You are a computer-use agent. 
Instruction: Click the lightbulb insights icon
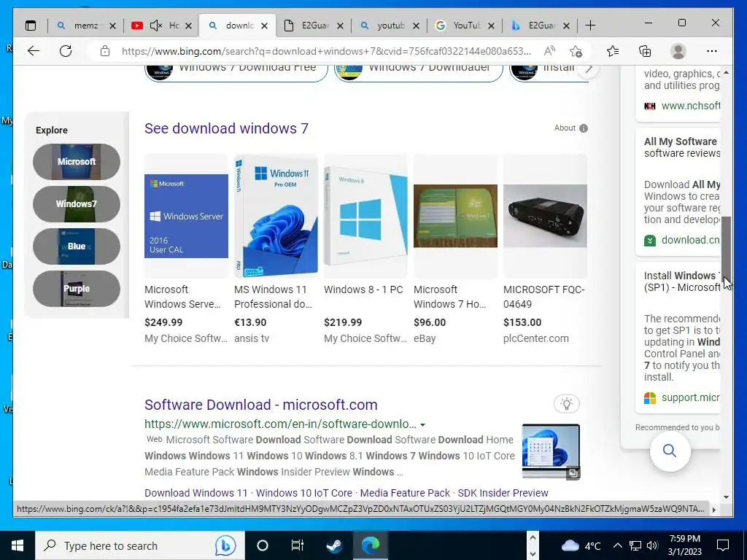click(x=566, y=404)
